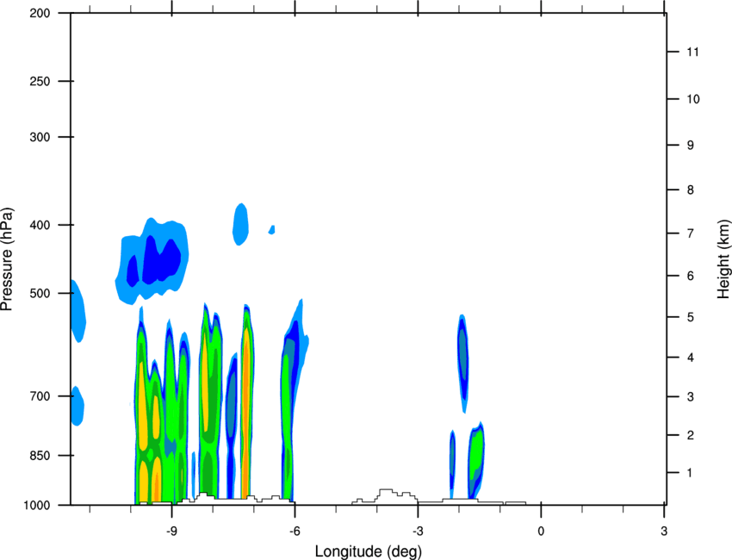The height and width of the screenshot is (560, 732).
Task: Click the Height (km) axis title
Action: coord(723,258)
